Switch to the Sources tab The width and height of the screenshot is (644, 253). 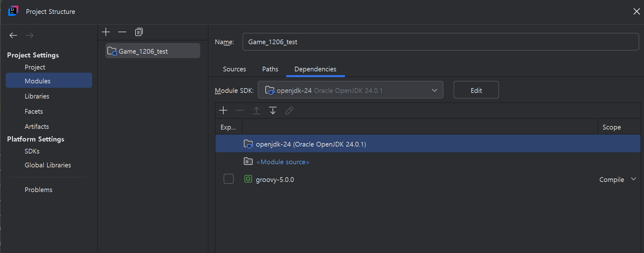[234, 69]
